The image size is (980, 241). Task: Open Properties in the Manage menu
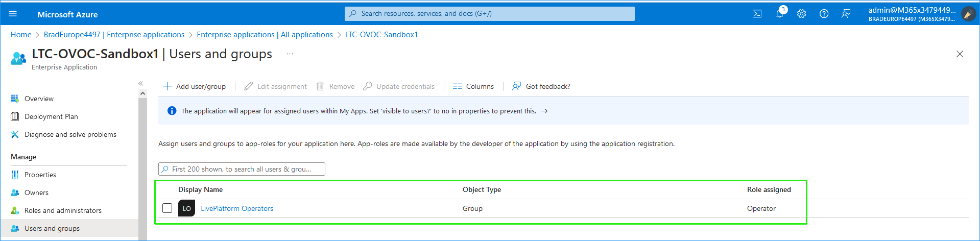[40, 175]
